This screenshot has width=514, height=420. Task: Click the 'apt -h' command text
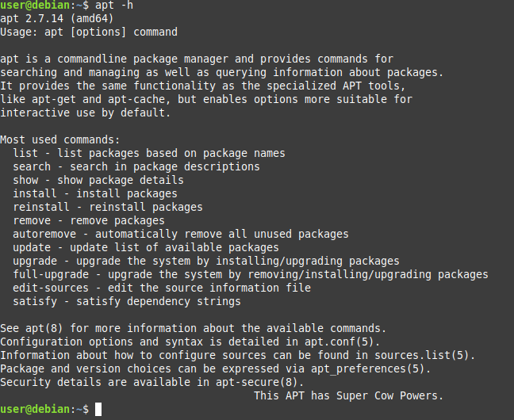114,6
